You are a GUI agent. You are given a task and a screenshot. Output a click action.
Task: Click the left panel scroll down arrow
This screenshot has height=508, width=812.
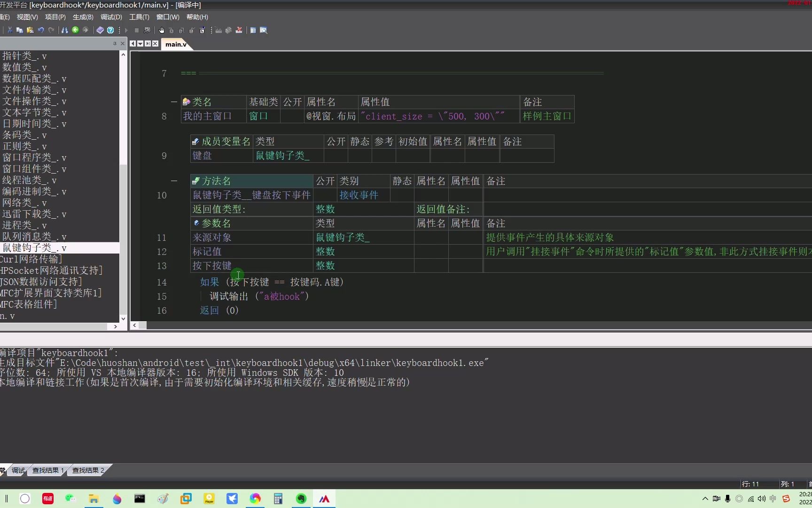pos(123,318)
